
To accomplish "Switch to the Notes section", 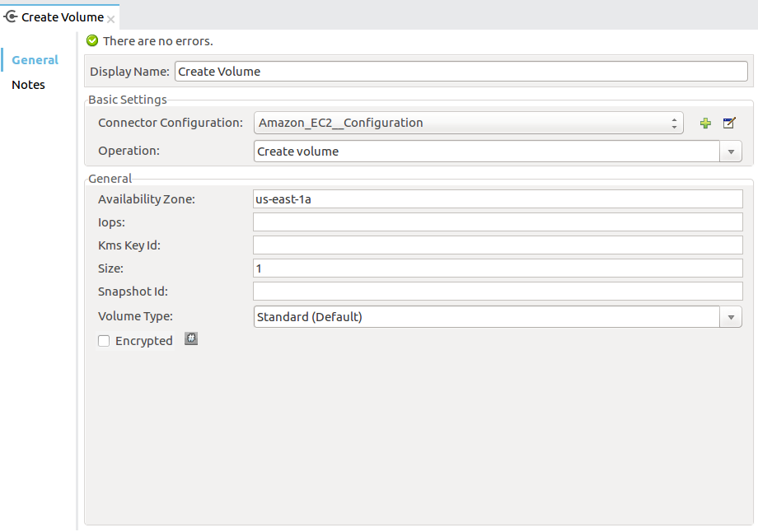I will click(x=28, y=84).
